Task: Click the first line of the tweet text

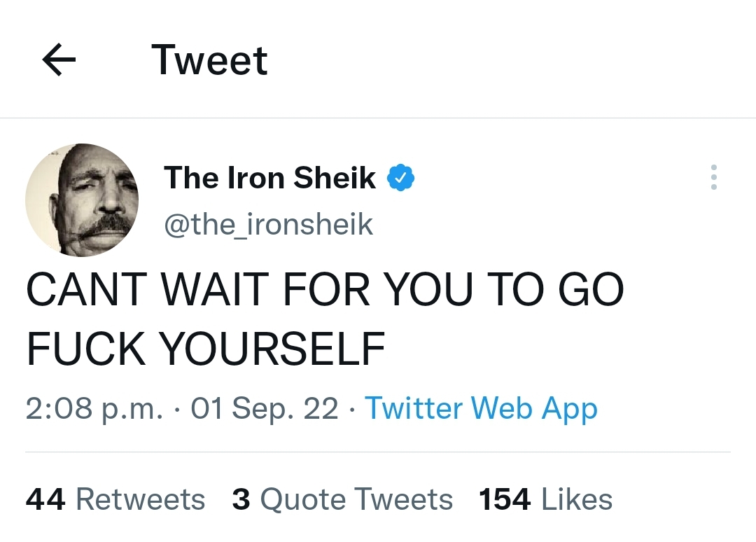Action: pyautogui.click(x=324, y=290)
